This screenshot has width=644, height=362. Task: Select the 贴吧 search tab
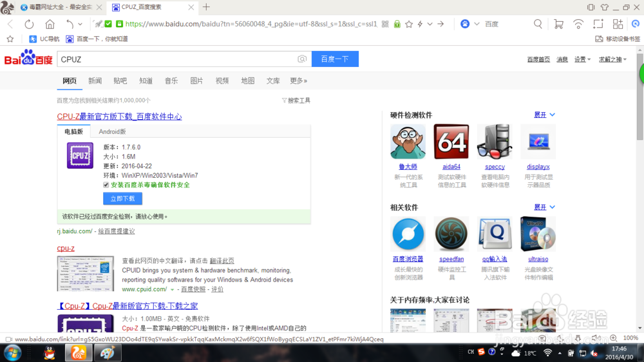click(120, 81)
